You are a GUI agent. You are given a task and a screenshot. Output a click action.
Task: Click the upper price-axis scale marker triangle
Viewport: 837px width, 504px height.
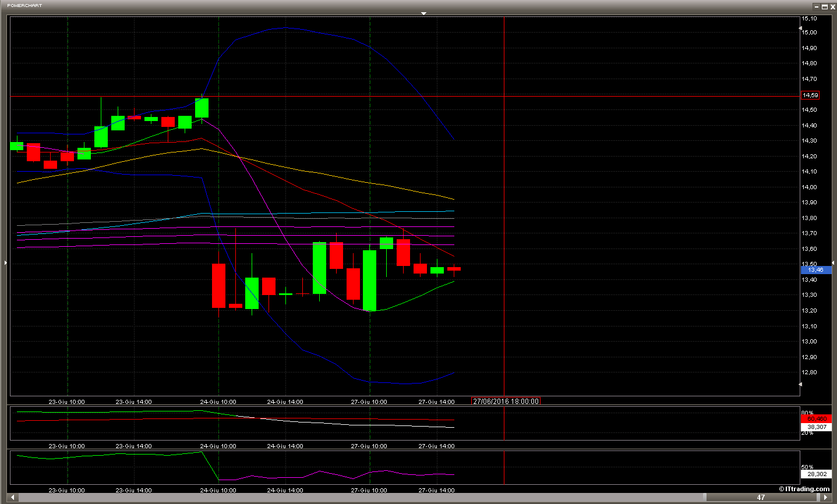800,28
